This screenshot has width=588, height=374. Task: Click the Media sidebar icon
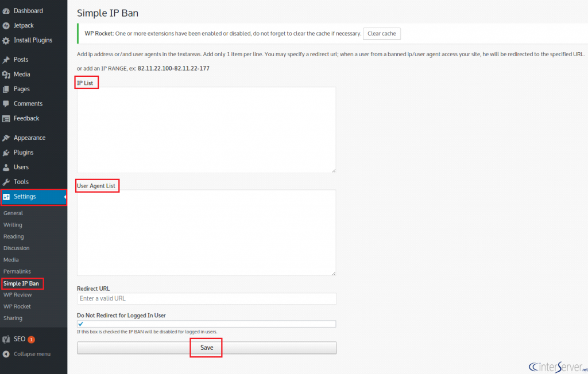click(x=6, y=75)
